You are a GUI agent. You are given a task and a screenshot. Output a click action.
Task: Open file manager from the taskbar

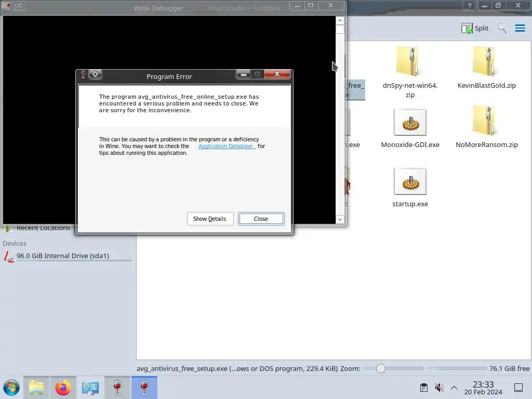tap(36, 388)
